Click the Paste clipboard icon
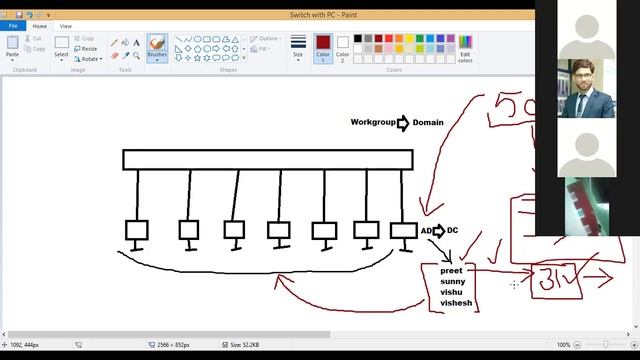Screen dimensions: 640x360 tap(12, 42)
